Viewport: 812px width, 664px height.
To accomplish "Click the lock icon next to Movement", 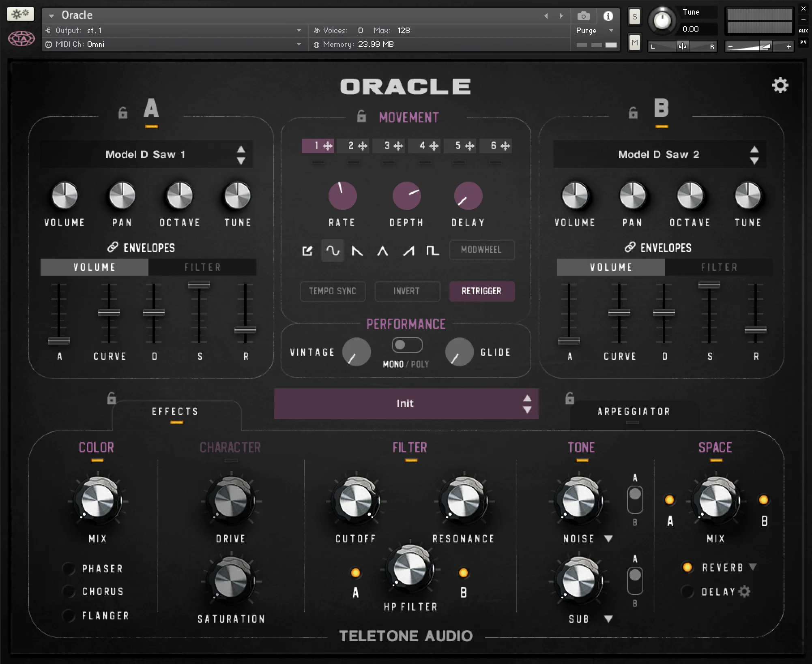I will (361, 117).
